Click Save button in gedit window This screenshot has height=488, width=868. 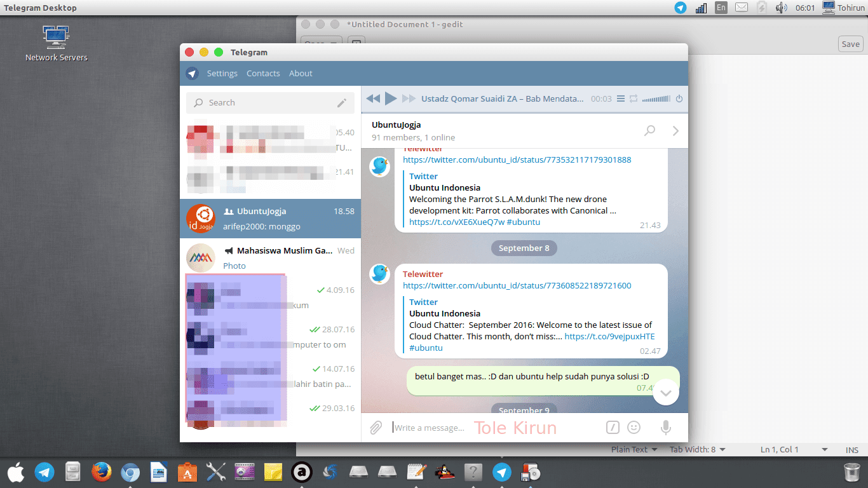click(850, 44)
